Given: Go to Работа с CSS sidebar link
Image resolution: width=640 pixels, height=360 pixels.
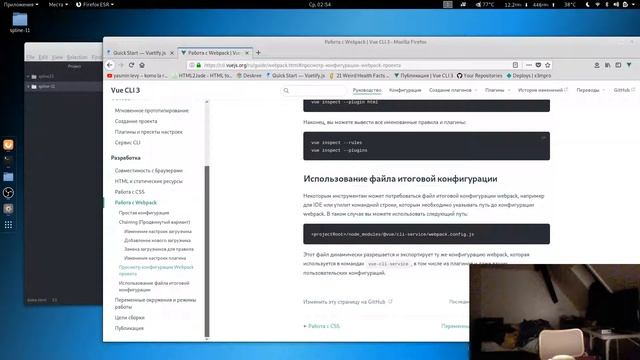Looking at the screenshot, I should click(129, 192).
